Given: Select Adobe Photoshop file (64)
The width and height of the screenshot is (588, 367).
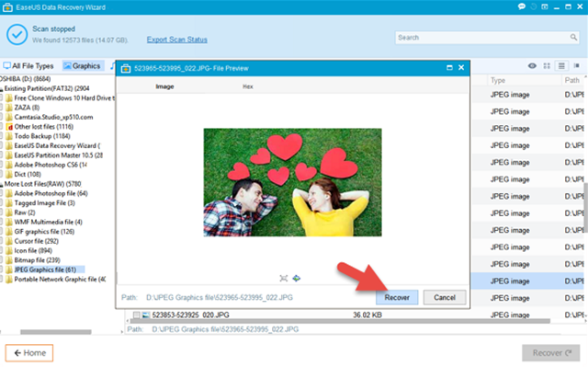Looking at the screenshot, I should click(x=51, y=194).
